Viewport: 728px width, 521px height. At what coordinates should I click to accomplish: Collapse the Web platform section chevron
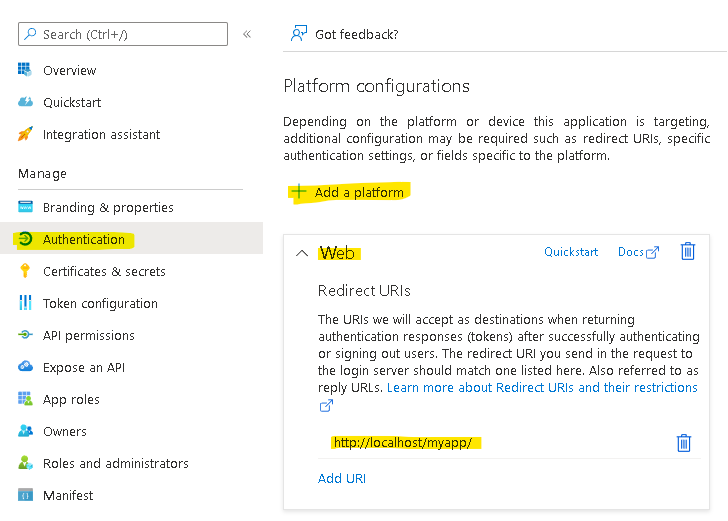point(302,253)
